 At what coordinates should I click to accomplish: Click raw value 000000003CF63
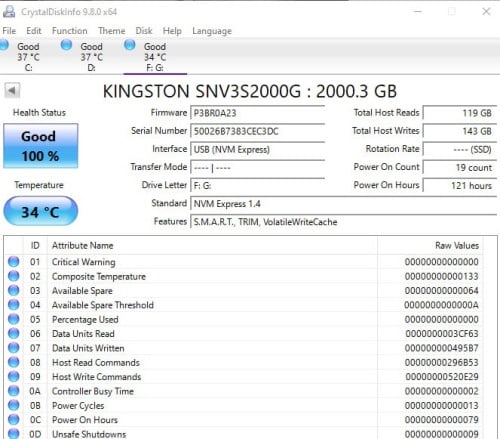[x=442, y=334]
